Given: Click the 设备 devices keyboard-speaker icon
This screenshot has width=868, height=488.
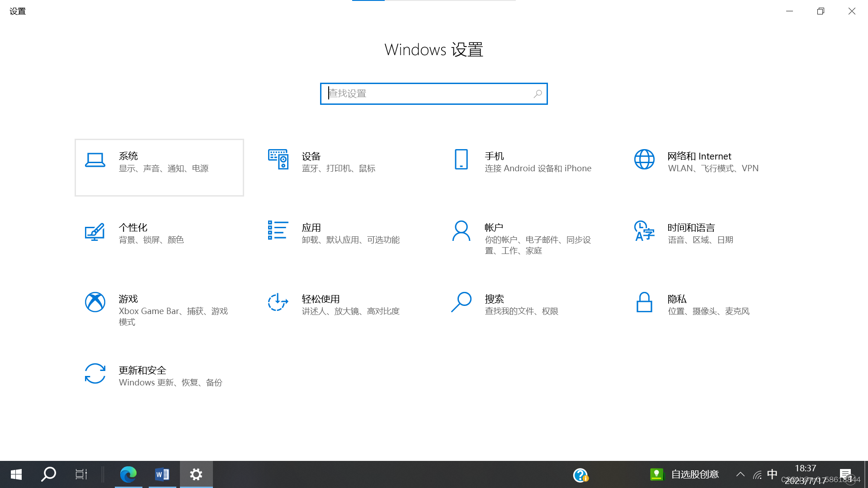Looking at the screenshot, I should (278, 159).
